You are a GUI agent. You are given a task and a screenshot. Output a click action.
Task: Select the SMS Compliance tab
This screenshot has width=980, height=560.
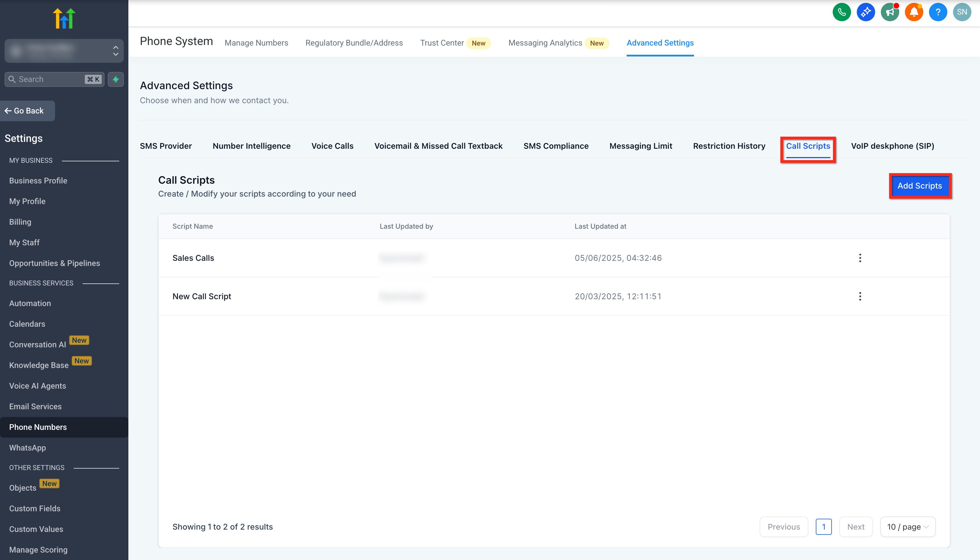coord(556,146)
